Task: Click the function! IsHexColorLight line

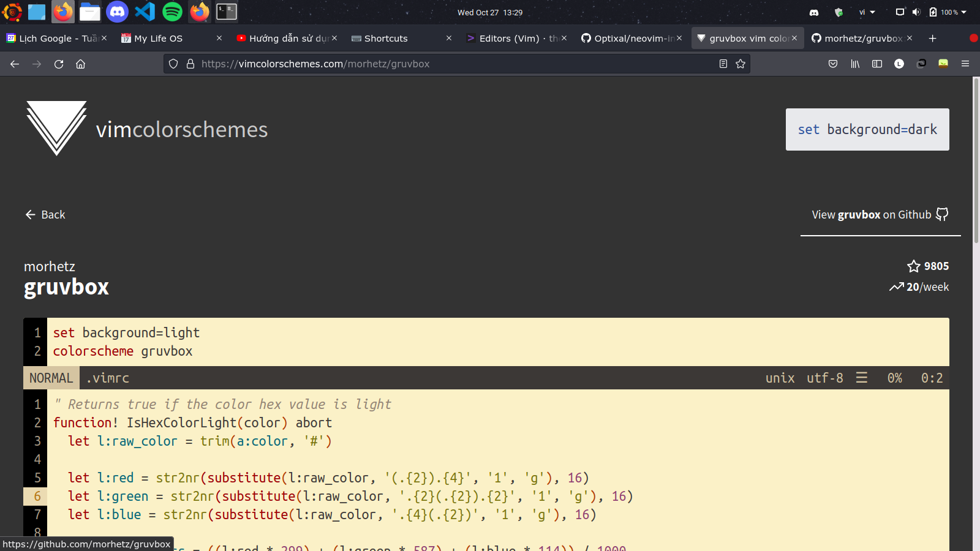Action: coord(192,423)
